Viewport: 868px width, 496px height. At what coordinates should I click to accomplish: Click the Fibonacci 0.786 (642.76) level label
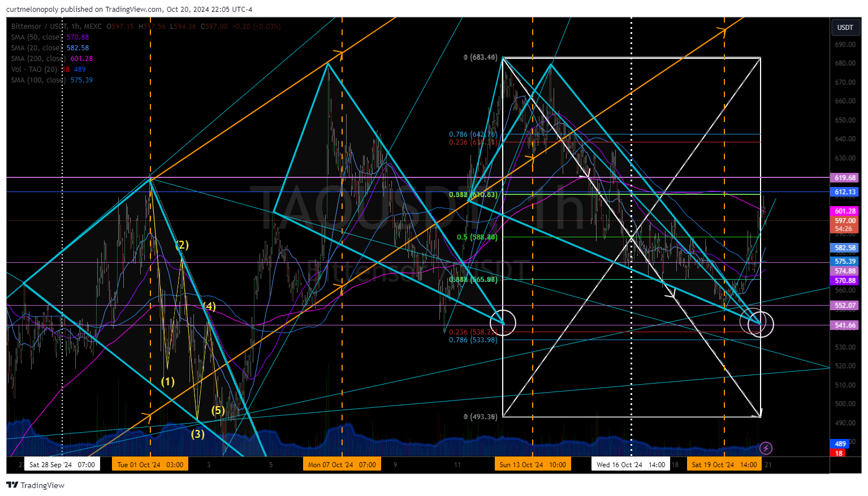coord(473,134)
